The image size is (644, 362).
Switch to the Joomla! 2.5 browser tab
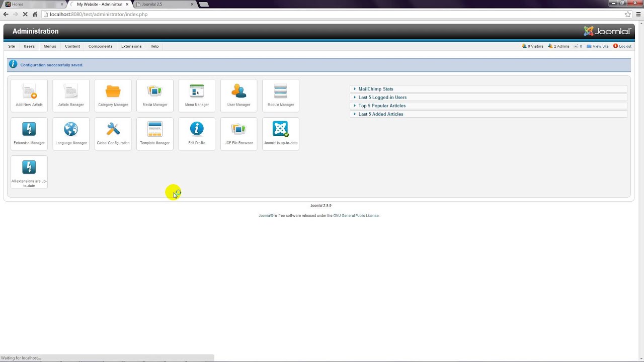point(165,5)
